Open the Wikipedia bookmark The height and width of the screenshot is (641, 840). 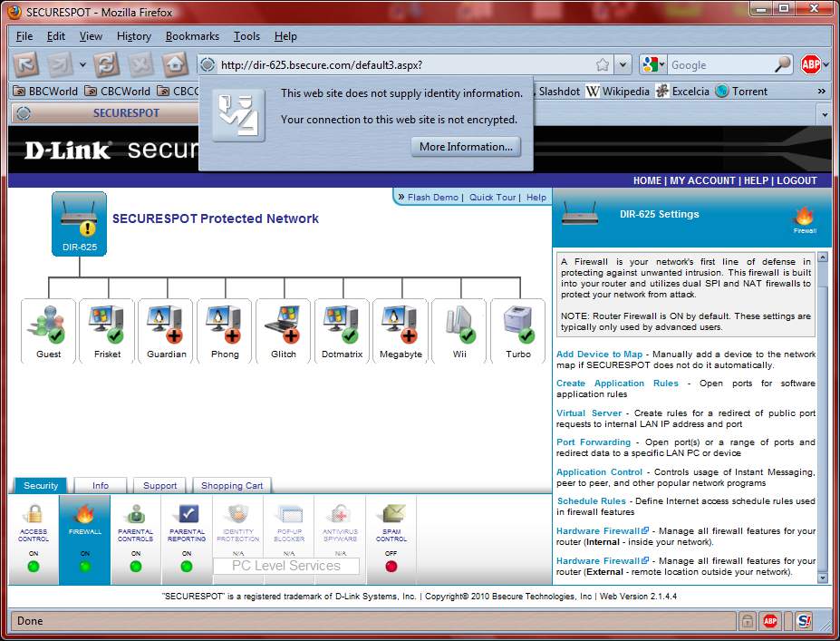618,92
